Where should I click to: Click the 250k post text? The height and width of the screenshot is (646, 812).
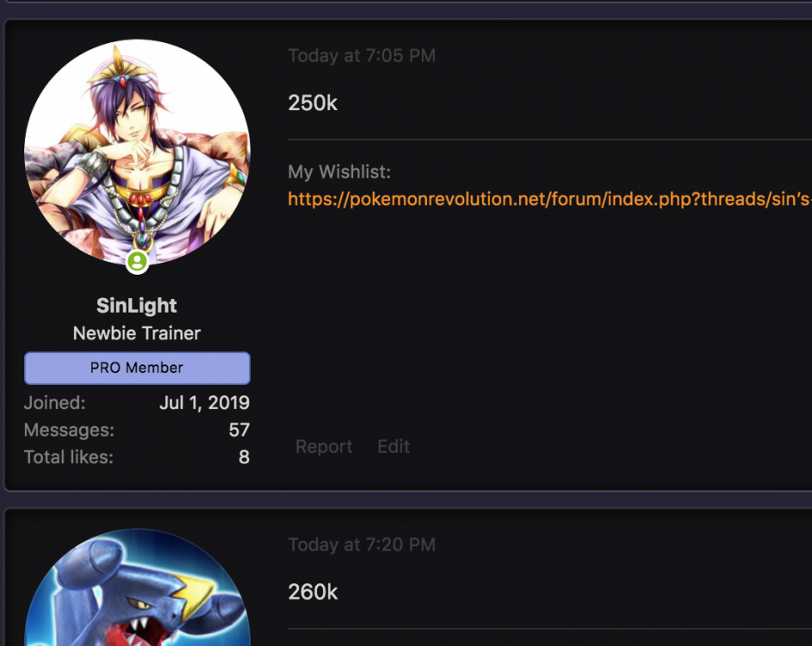point(313,103)
